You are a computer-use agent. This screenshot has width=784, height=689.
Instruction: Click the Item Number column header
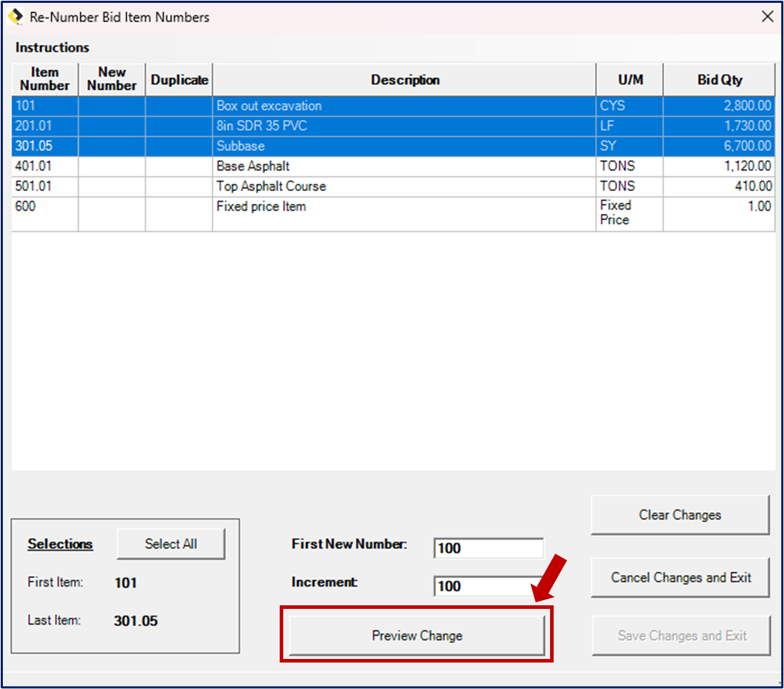[x=44, y=79]
